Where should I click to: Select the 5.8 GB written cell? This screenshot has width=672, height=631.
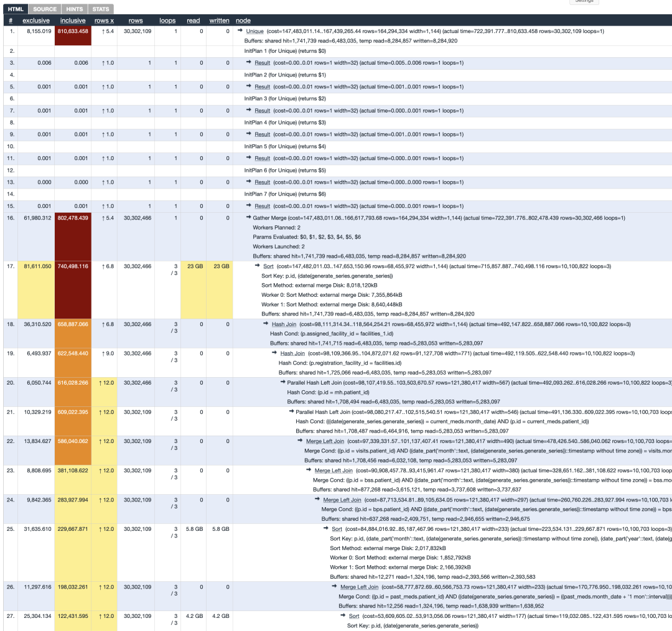point(220,553)
